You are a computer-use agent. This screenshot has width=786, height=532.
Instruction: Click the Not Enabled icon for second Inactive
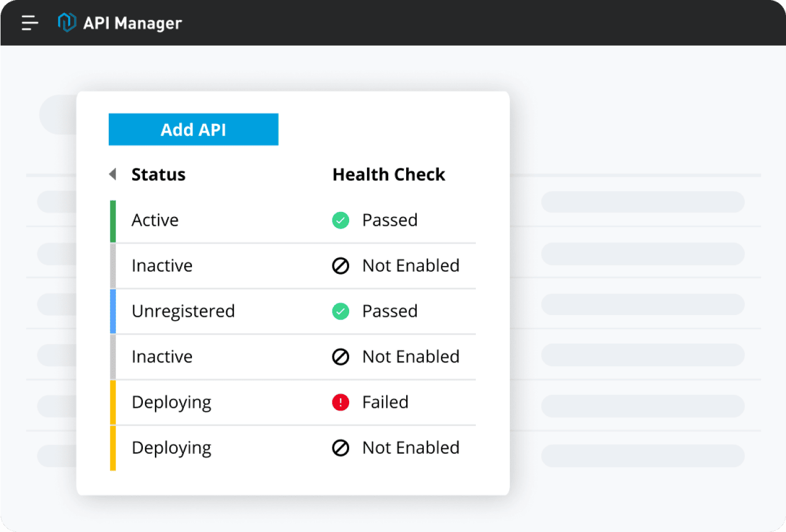[340, 357]
